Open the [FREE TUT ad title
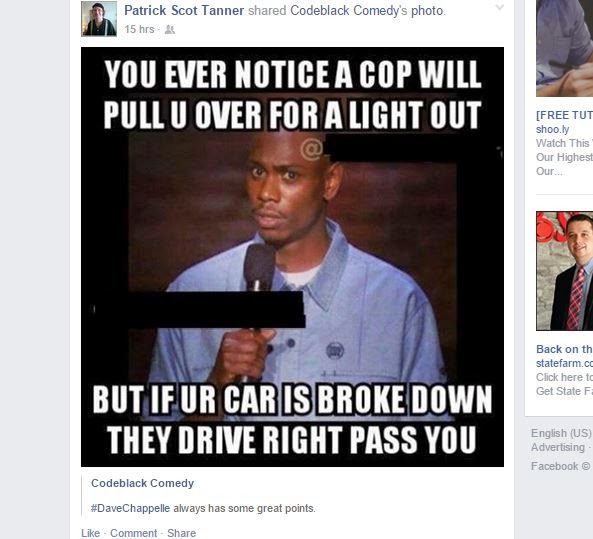This screenshot has height=539, width=593. tap(564, 115)
